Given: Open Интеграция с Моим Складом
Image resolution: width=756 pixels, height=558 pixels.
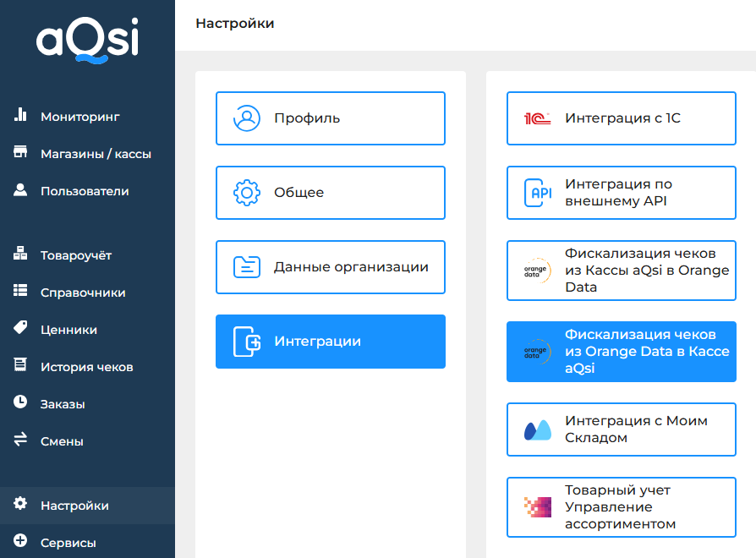Looking at the screenshot, I should tap(621, 429).
